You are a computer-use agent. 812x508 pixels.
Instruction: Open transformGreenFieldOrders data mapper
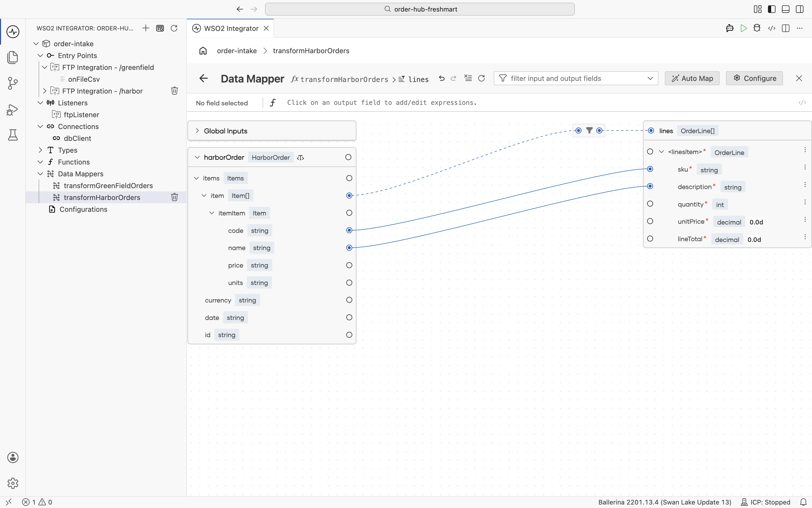click(108, 185)
